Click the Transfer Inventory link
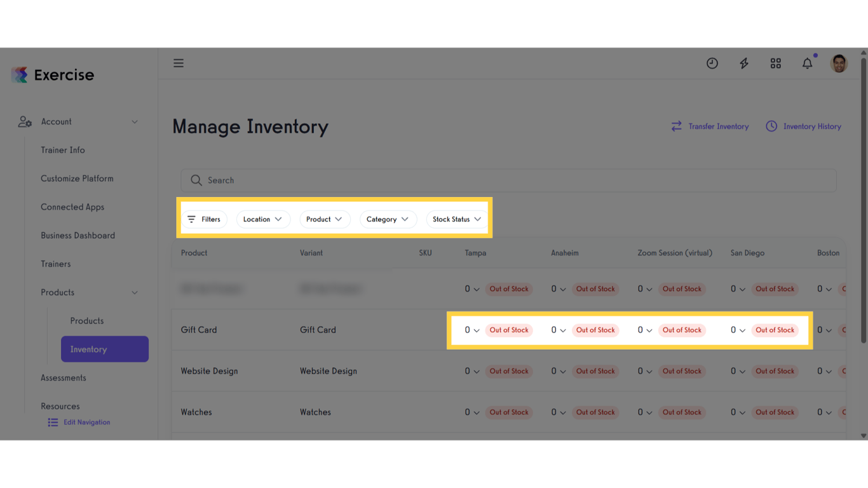Image resolution: width=868 pixels, height=488 pixels. pyautogui.click(x=710, y=126)
